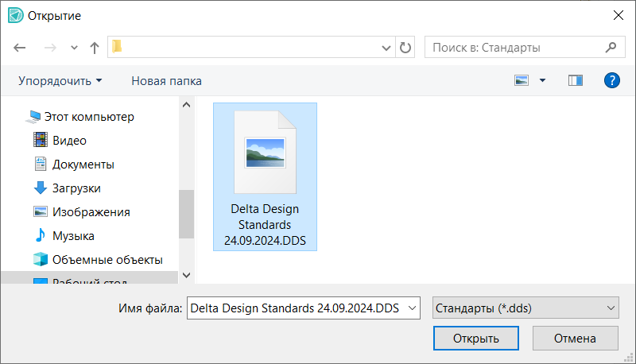Viewport: 636px width, 364px height.
Task: Click the folder icon in the address bar
Action: point(117,46)
